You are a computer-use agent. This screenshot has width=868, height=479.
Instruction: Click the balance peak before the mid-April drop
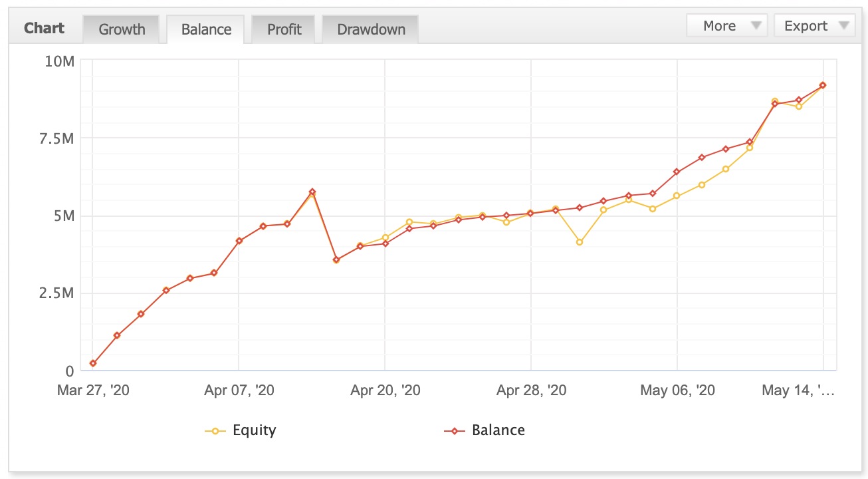click(x=312, y=192)
